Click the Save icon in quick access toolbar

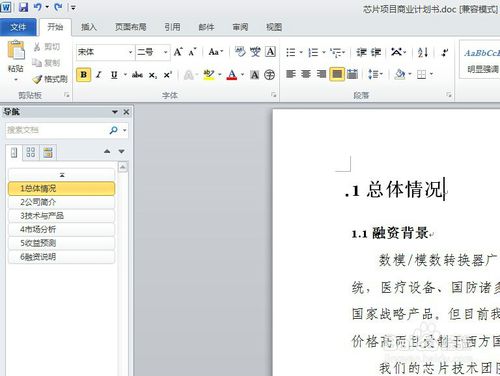tap(23, 7)
